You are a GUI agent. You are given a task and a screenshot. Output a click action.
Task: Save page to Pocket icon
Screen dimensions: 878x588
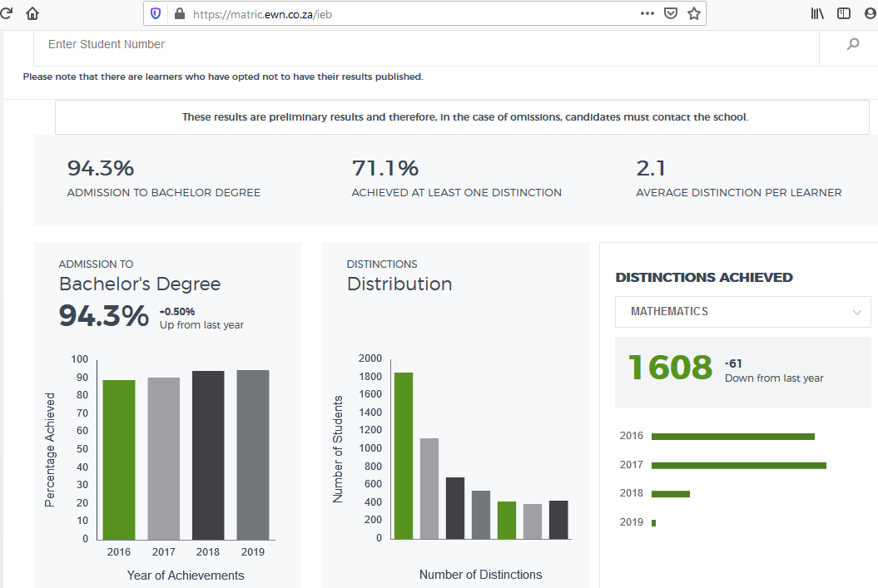click(x=670, y=13)
